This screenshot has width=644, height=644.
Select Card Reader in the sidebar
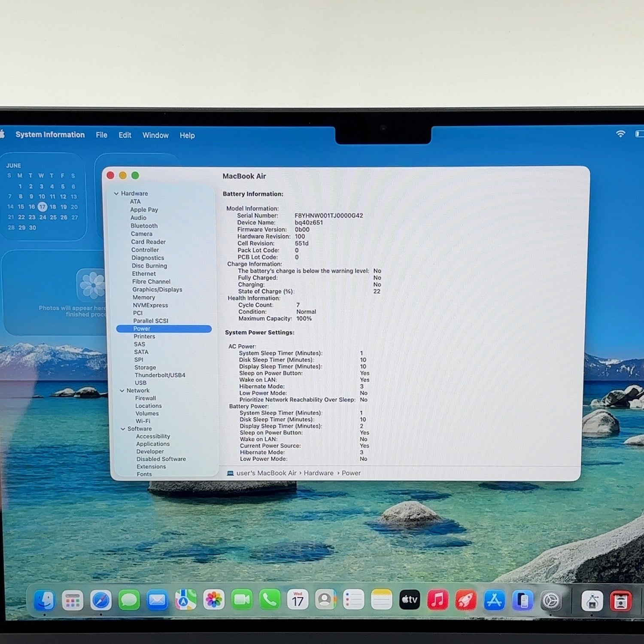tap(149, 242)
